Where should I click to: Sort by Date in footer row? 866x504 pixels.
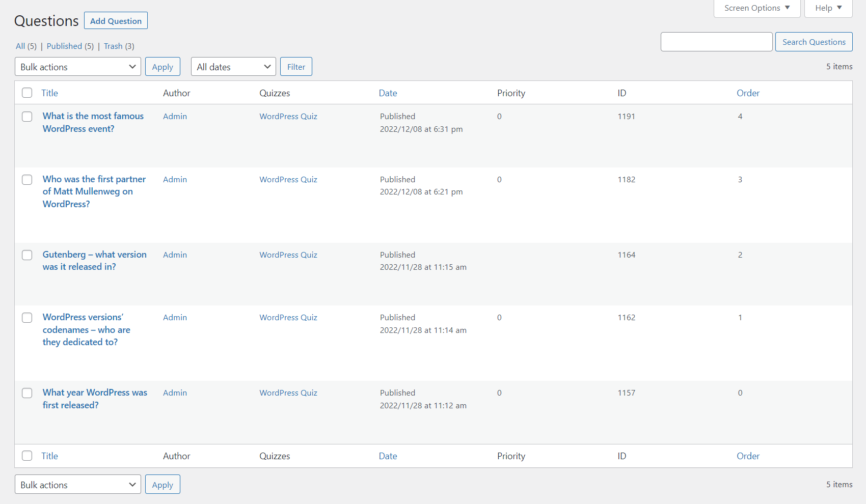pos(388,456)
